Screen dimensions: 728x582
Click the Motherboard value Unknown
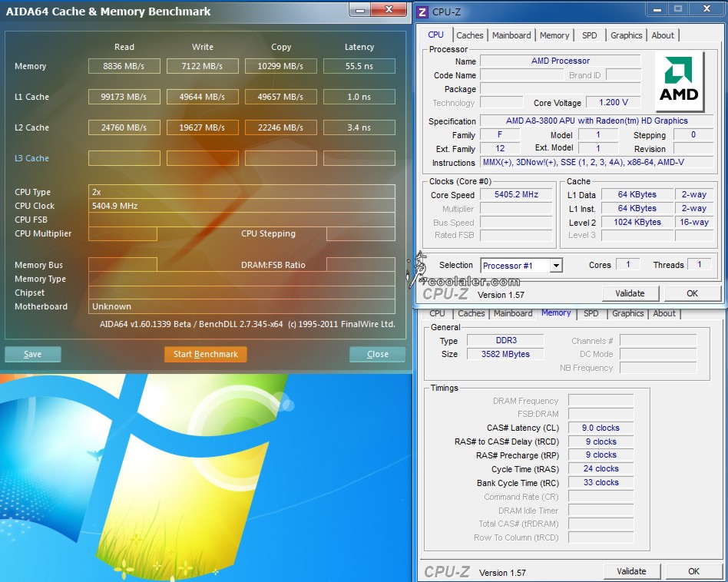click(242, 306)
